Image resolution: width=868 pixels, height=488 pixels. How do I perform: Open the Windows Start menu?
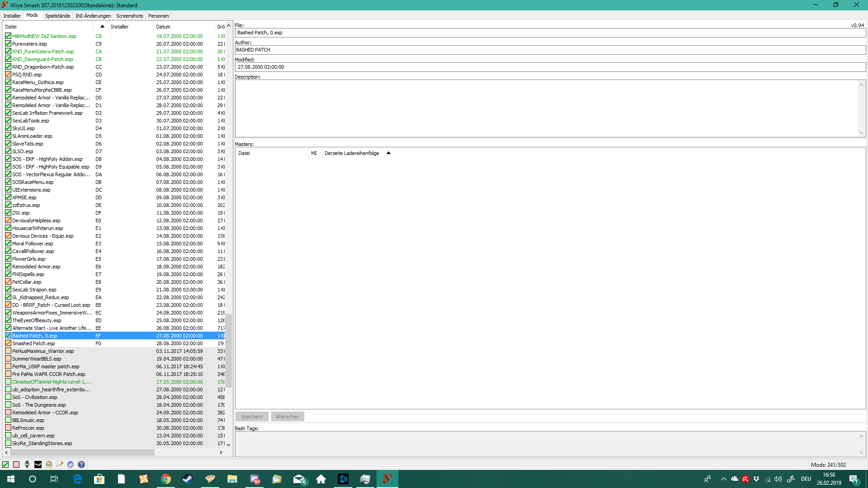tap(11, 479)
